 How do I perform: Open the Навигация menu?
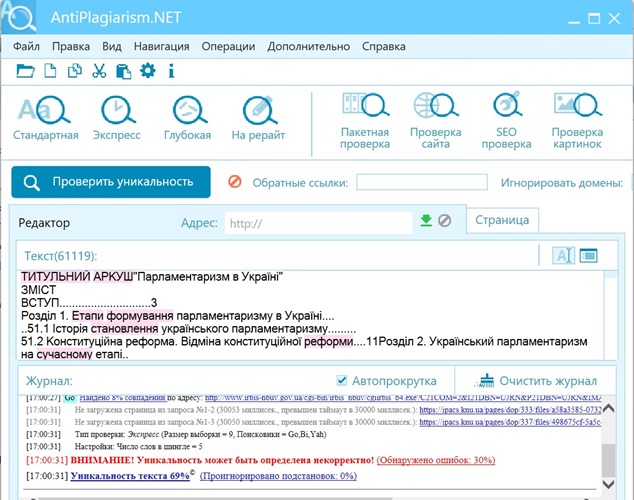pos(161,46)
